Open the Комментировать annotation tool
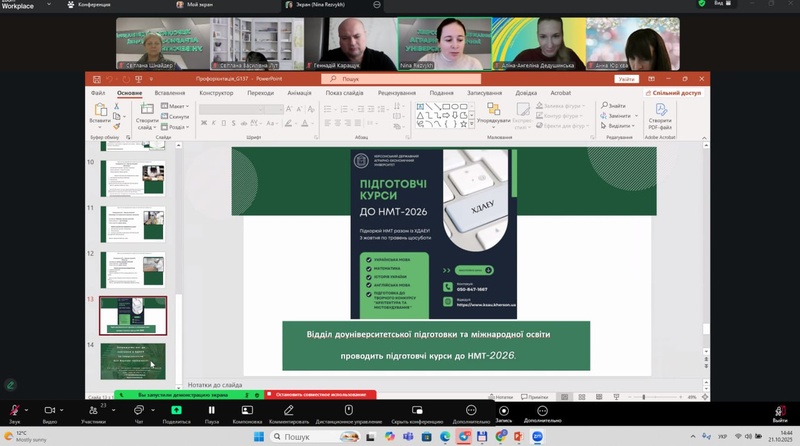 tap(288, 411)
